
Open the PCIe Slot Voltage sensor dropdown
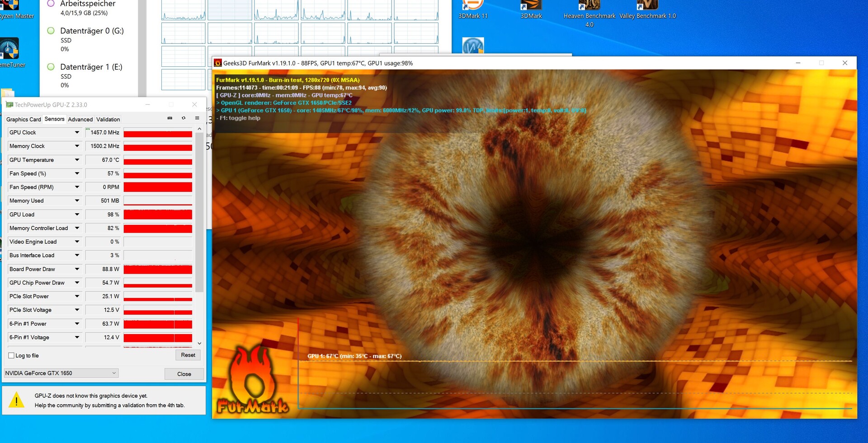click(x=77, y=310)
